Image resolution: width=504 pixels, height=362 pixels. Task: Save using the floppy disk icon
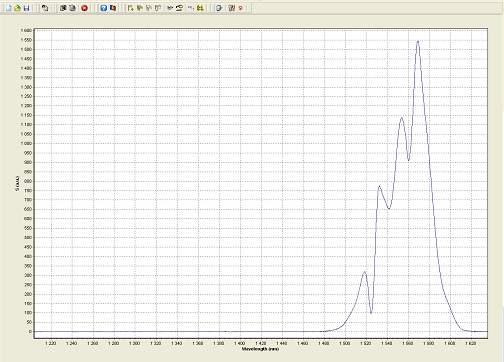click(x=26, y=8)
